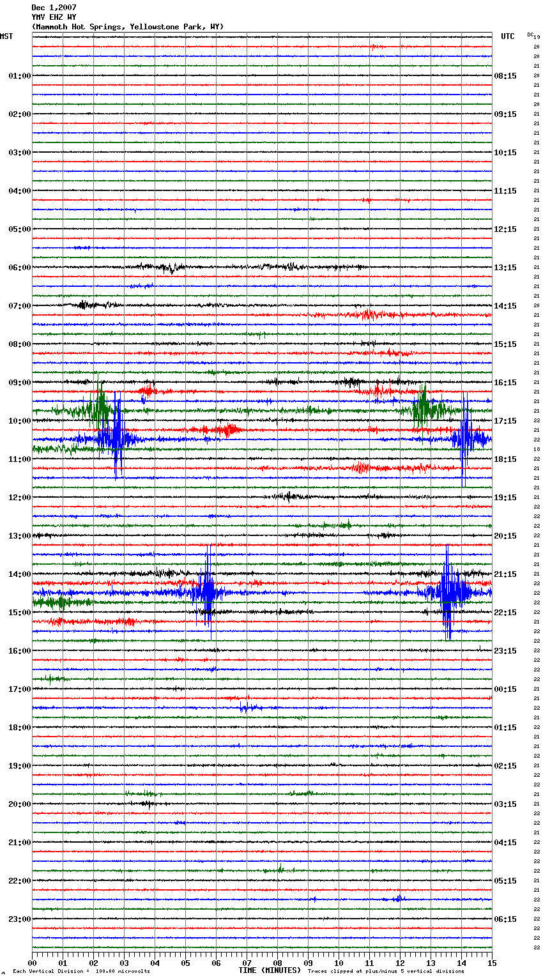Select minute axis tick label '10'
This screenshot has height=980, width=543.
pyautogui.click(x=339, y=963)
